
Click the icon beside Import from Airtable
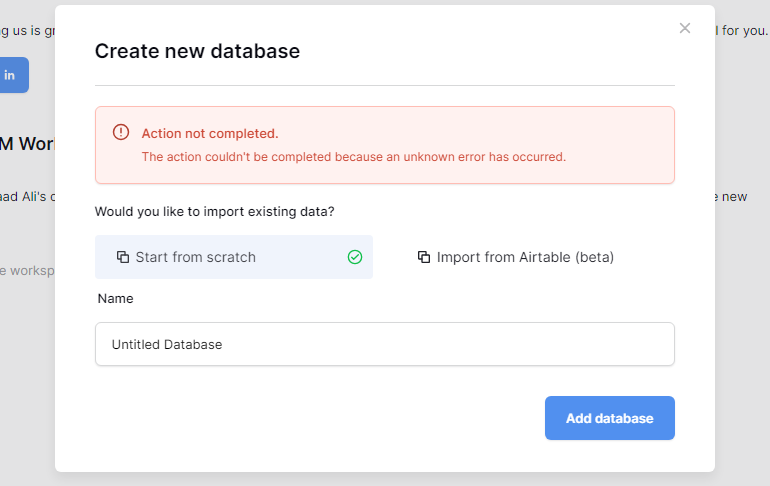424,257
